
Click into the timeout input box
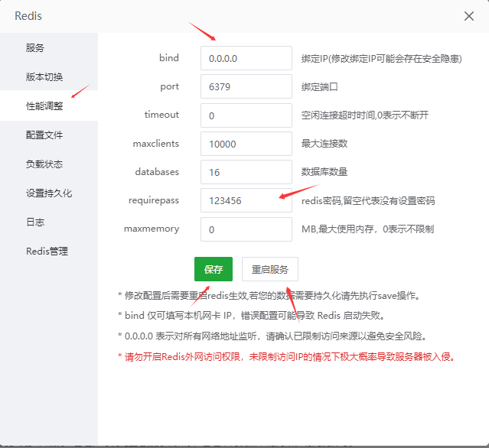pyautogui.click(x=246, y=115)
